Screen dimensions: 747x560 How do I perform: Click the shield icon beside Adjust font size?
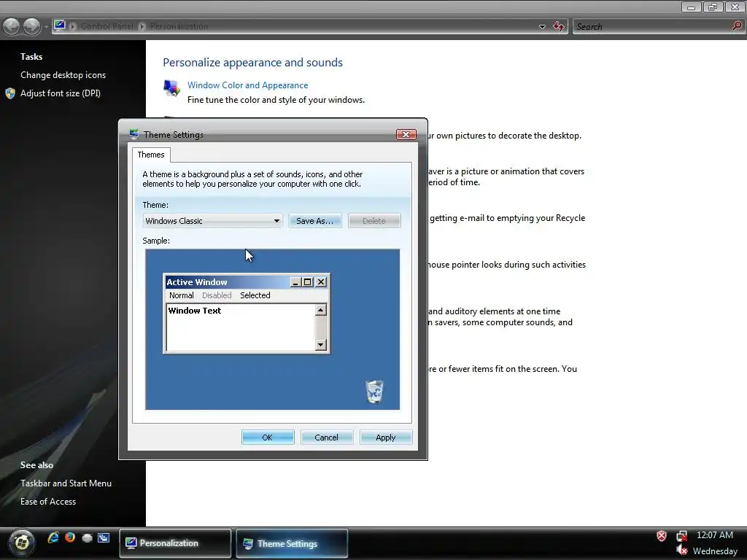coord(10,93)
